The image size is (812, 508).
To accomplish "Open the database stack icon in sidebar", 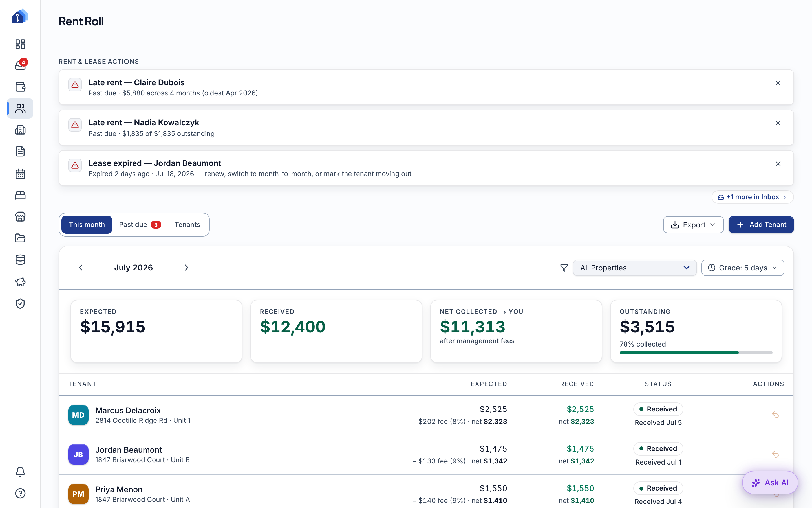I will click(20, 260).
